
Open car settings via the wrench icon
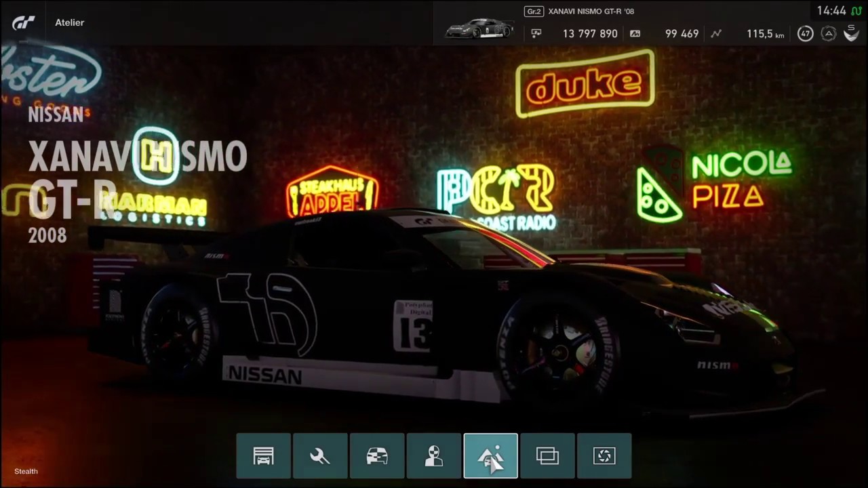tap(320, 456)
